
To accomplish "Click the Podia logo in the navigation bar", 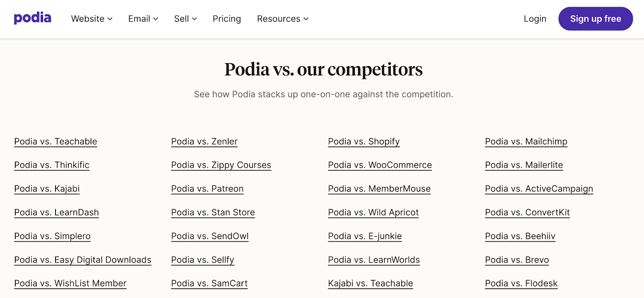I will [32, 18].
